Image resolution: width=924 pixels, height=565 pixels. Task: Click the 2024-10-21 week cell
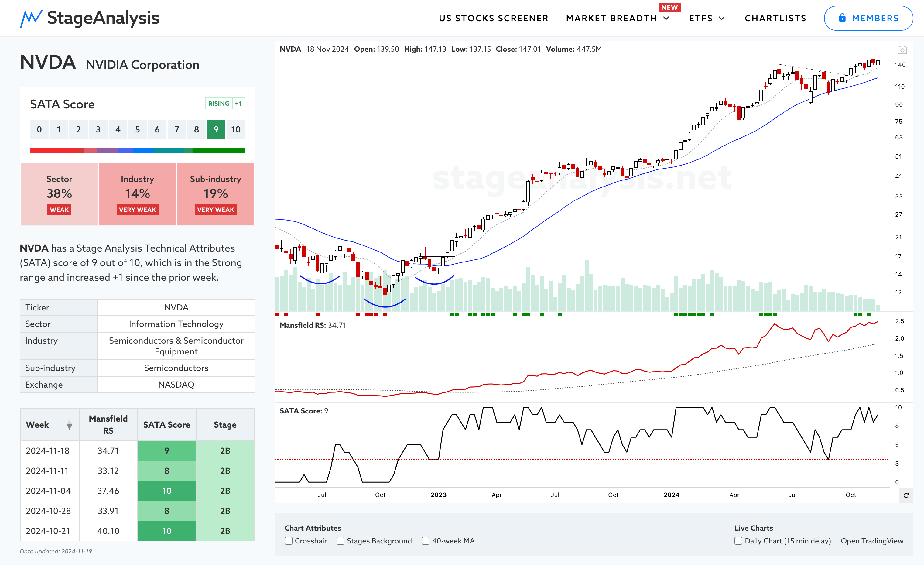[50, 531]
